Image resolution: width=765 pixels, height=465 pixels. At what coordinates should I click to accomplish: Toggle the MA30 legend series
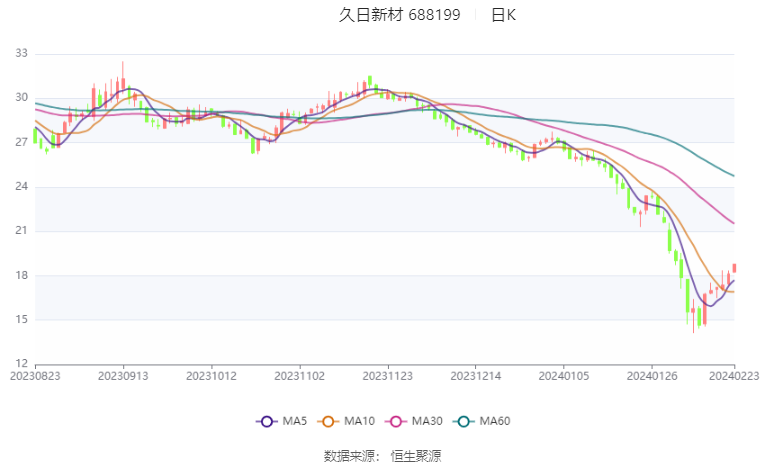[414, 421]
